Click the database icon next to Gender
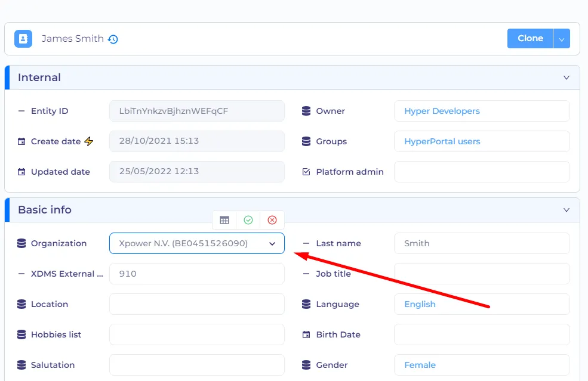The width and height of the screenshot is (588, 381). tap(306, 365)
